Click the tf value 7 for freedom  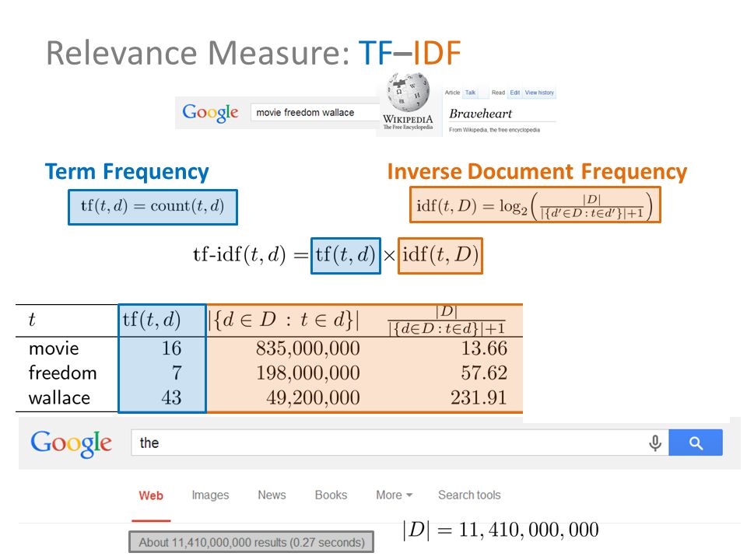click(x=177, y=373)
